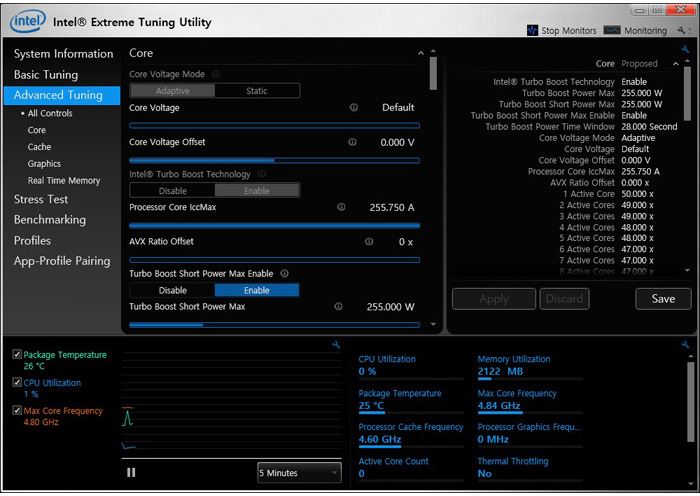Collapse the Core section with its chevron
The width and height of the screenshot is (700, 496).
(421, 53)
